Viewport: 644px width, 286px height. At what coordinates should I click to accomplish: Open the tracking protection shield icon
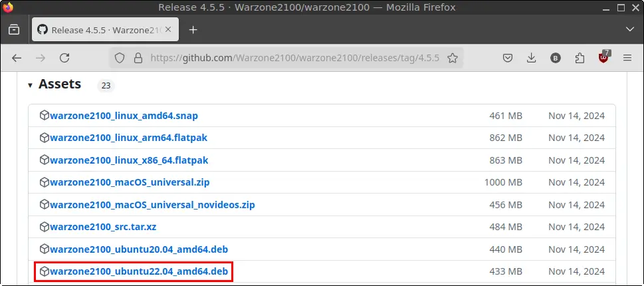(119, 58)
